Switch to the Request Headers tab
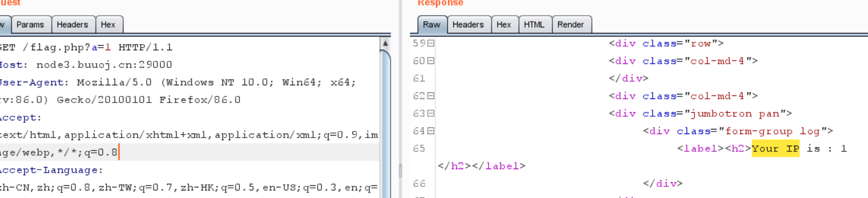Viewport: 868px width, 198px height. tap(72, 24)
